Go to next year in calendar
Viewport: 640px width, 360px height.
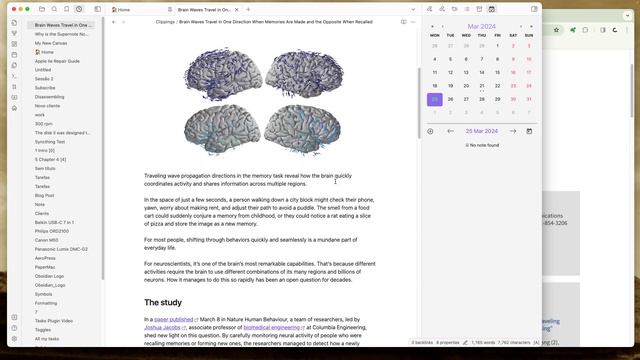tap(531, 27)
